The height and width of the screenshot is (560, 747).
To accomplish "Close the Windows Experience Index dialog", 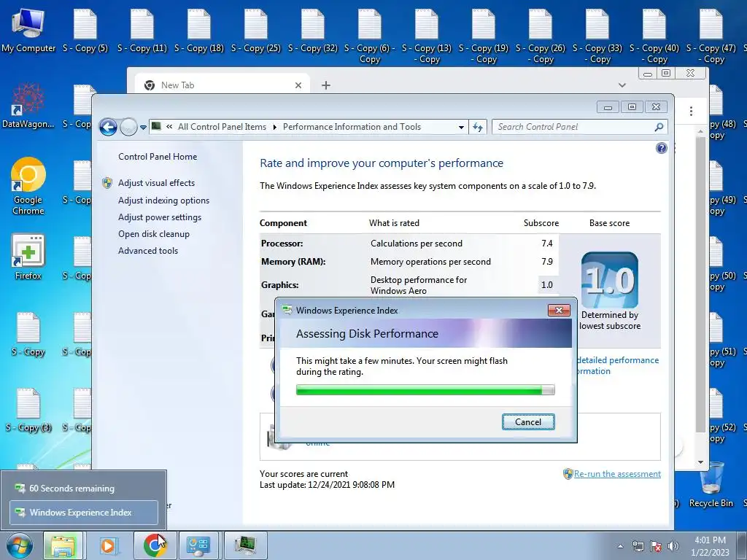I will point(559,311).
